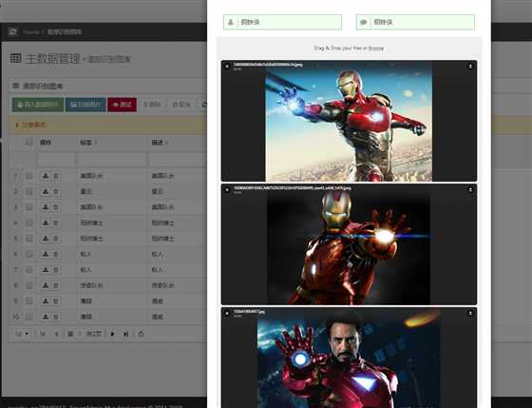Click the trash icon in row 4
The image size is (532, 408).
56,223
